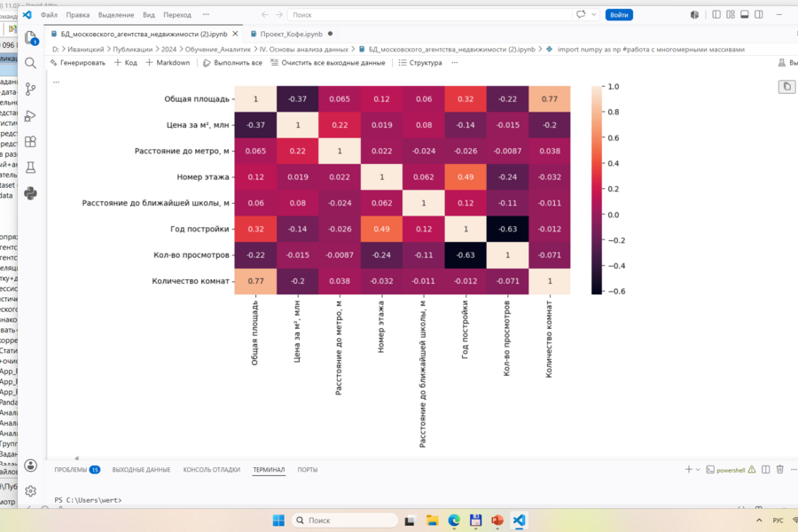Switch to the КОНСОЛЬ ОТЛАДКИ panel tab

click(212, 470)
